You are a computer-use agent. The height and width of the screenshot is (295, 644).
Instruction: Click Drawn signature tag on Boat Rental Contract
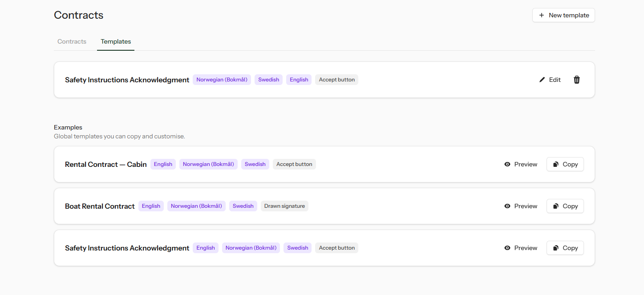(284, 206)
